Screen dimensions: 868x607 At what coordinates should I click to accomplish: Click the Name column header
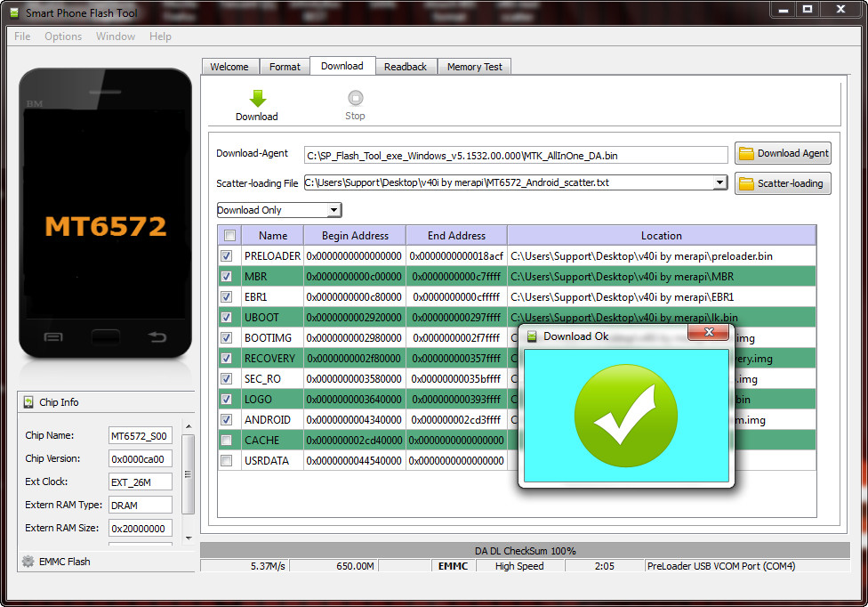click(272, 235)
